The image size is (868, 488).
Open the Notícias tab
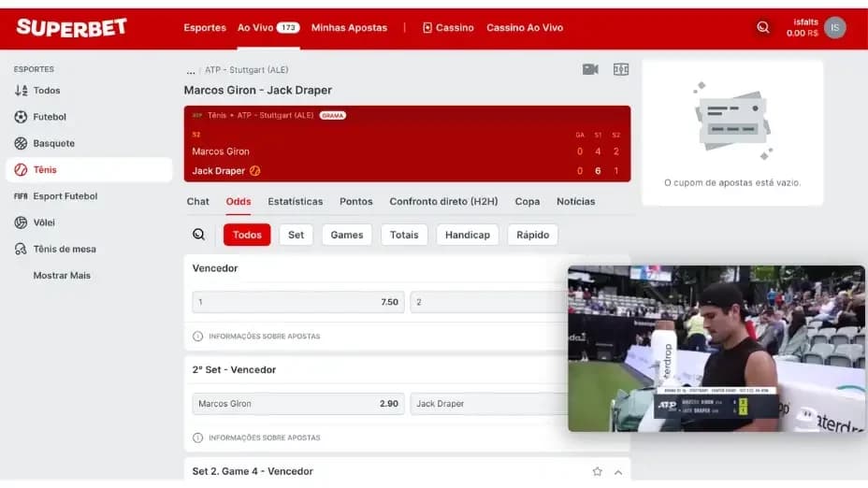(576, 201)
